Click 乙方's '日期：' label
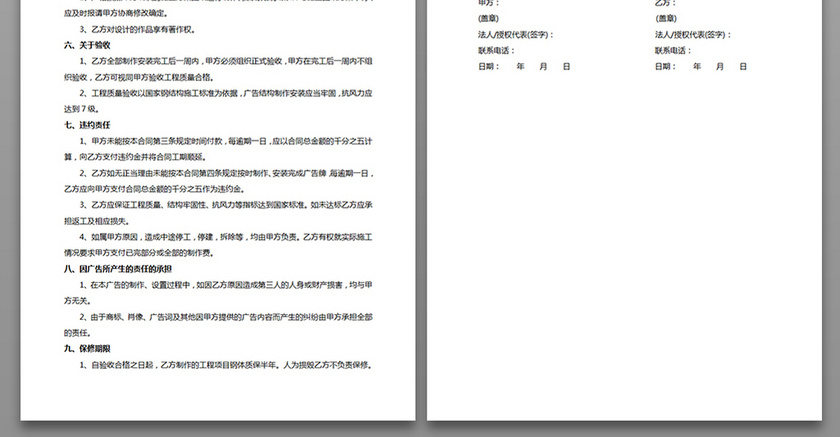The height and width of the screenshot is (437, 840). tap(666, 67)
